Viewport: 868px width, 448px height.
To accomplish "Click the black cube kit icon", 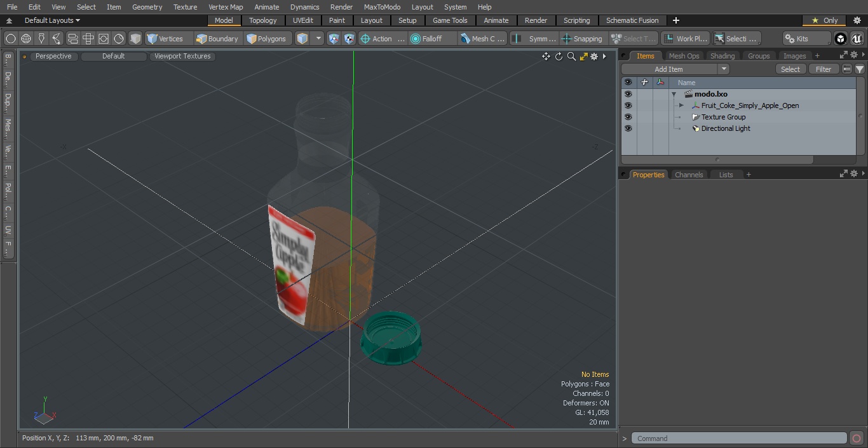I will point(841,39).
